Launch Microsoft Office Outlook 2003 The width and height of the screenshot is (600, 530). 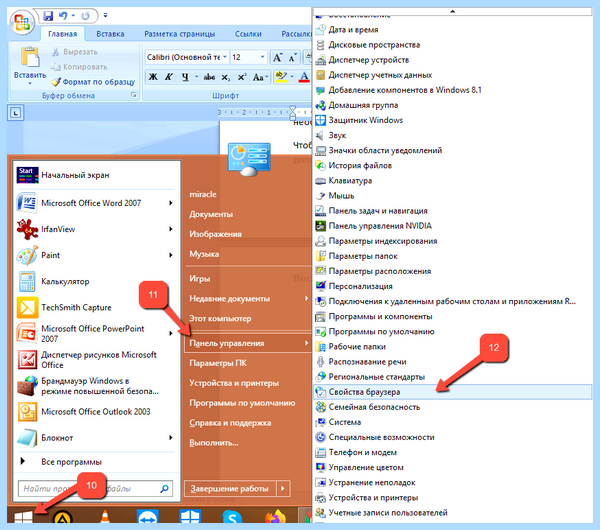[x=96, y=411]
